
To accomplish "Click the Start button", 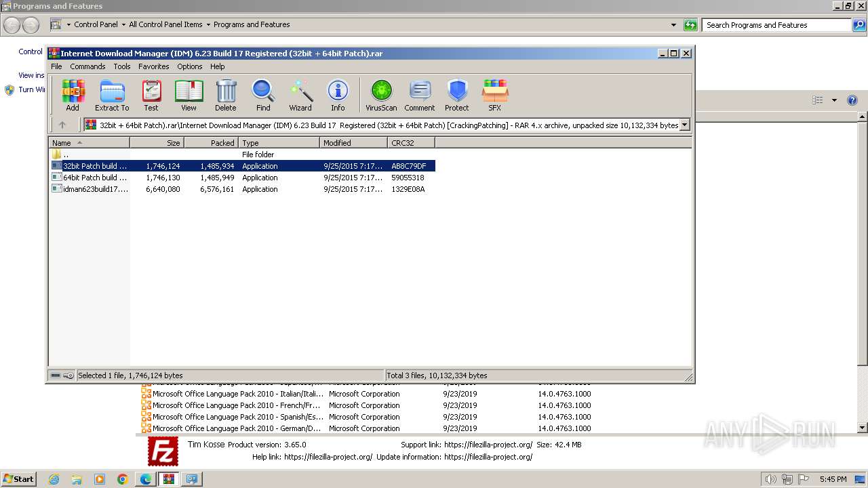I will [19, 479].
